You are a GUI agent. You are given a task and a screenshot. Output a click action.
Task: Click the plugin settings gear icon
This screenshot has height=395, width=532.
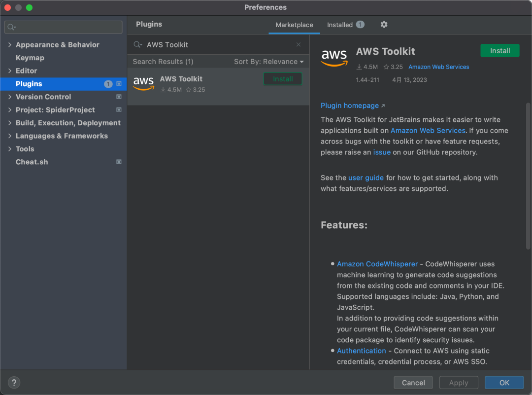click(384, 25)
